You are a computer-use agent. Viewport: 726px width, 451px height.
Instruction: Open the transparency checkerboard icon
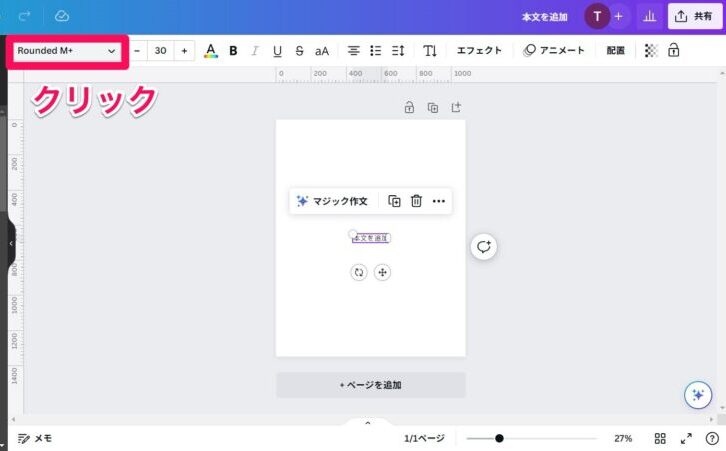tap(651, 50)
